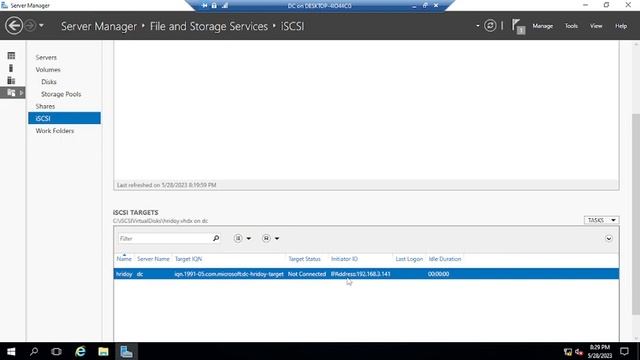Click the Server Manager taskbar icon
The width and height of the screenshot is (640, 360).
[x=126, y=351]
